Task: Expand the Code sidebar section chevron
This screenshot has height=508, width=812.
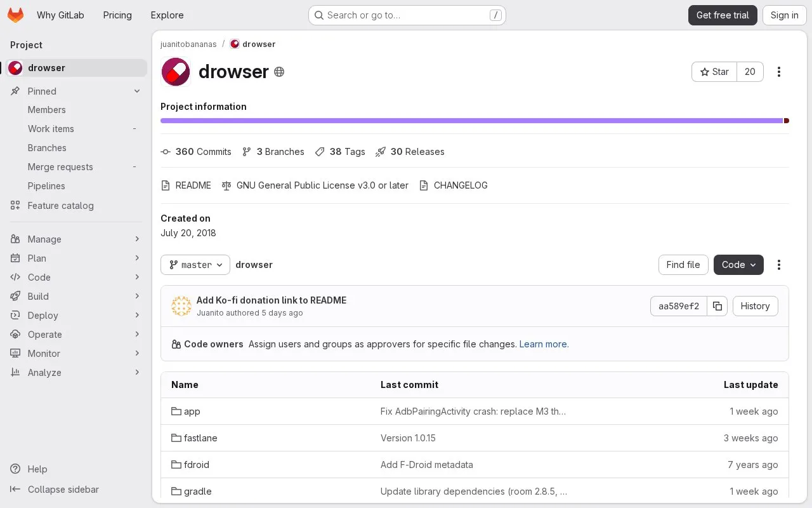Action: (137, 277)
